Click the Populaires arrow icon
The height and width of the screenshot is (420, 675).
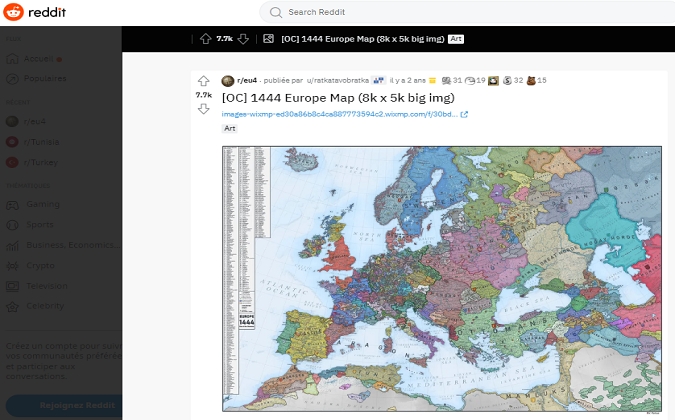click(12, 79)
